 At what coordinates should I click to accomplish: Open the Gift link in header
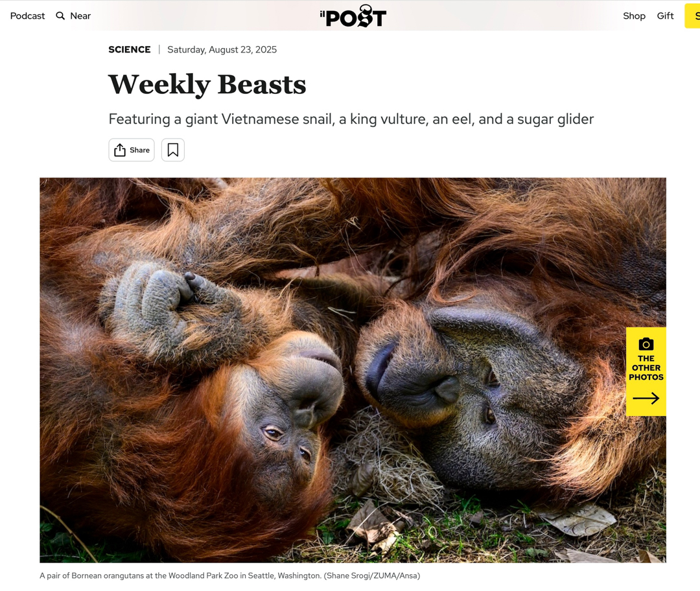(665, 16)
